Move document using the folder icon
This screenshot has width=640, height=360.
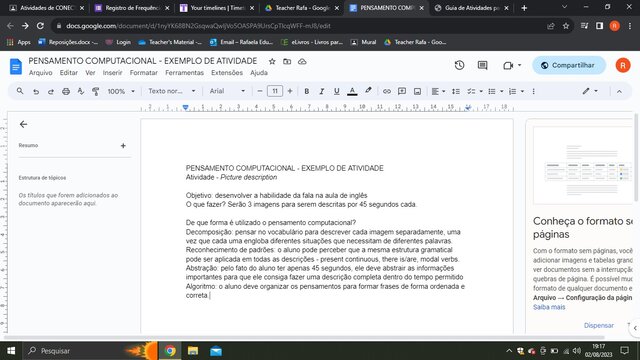pyautogui.click(x=287, y=62)
